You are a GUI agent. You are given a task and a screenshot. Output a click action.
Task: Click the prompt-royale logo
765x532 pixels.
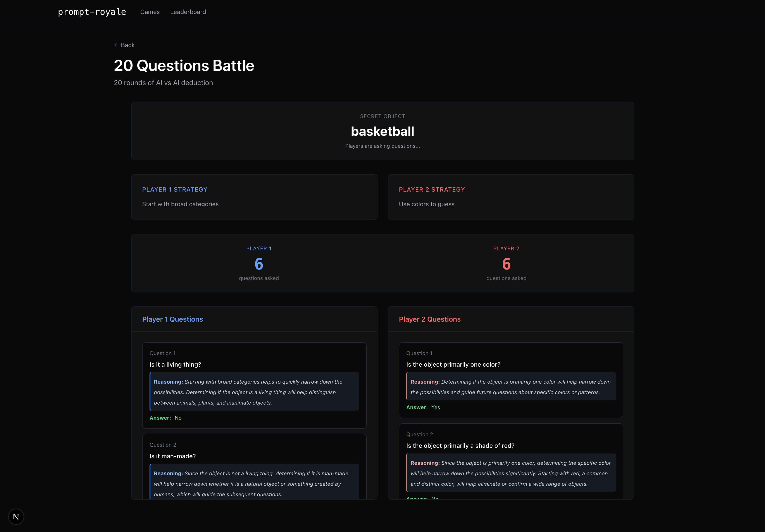92,12
